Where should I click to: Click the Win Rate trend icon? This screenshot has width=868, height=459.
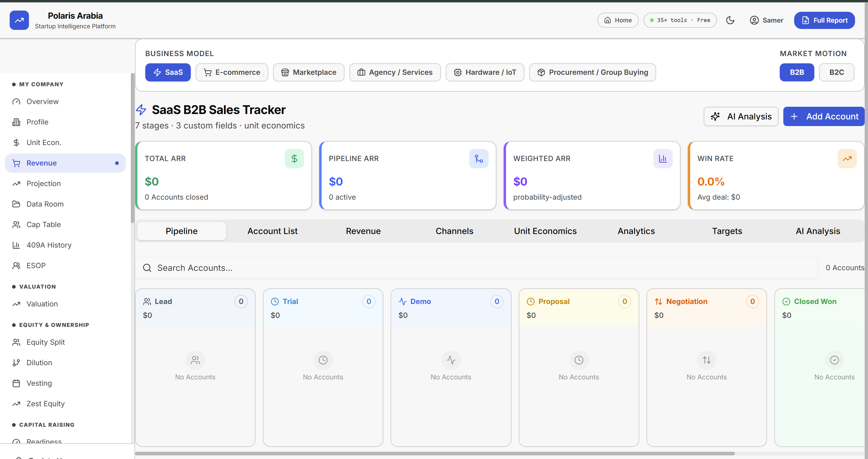(847, 159)
